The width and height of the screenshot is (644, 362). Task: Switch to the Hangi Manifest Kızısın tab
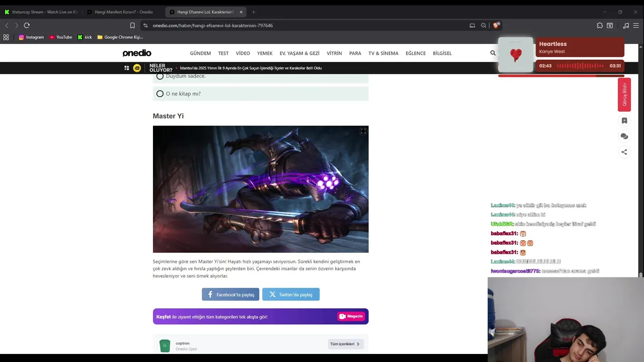(123, 12)
